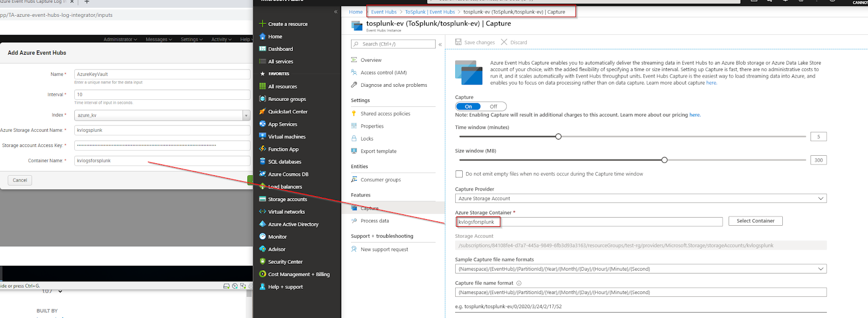Image resolution: width=868 pixels, height=318 pixels.
Task: Open Export template under Settings
Action: (379, 151)
